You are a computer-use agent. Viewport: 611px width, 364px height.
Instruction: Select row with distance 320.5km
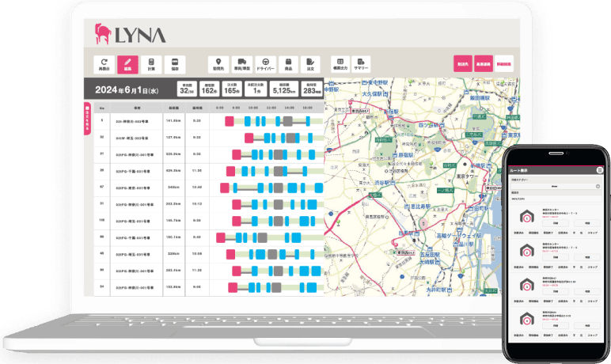coord(209,155)
